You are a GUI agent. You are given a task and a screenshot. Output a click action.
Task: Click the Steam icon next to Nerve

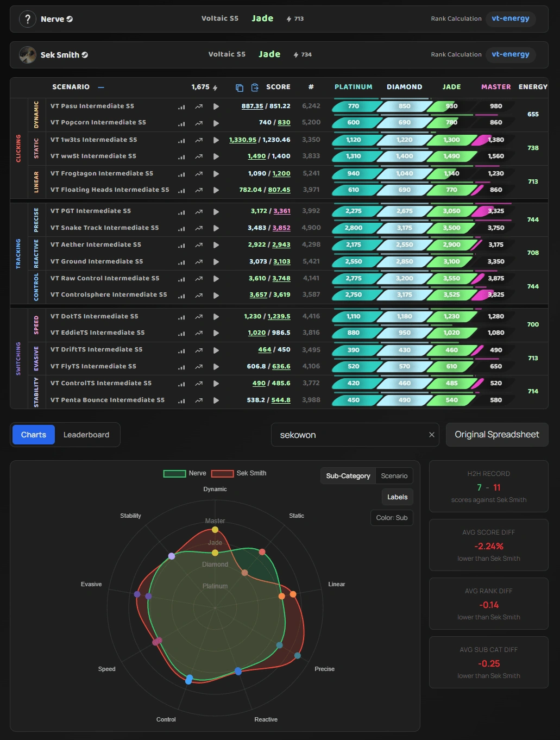tap(70, 19)
